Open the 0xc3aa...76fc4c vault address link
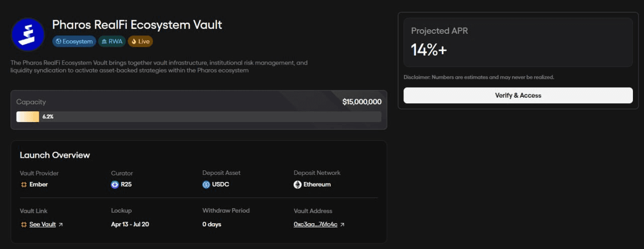This screenshot has width=644, height=249. click(315, 224)
